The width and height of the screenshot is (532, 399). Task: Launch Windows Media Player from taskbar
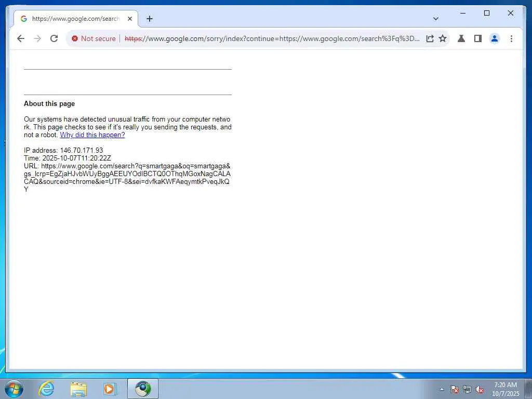pos(110,389)
